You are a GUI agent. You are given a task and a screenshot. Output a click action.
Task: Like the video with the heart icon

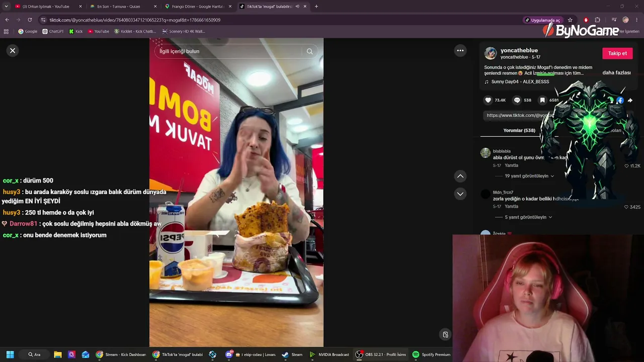pos(488,100)
